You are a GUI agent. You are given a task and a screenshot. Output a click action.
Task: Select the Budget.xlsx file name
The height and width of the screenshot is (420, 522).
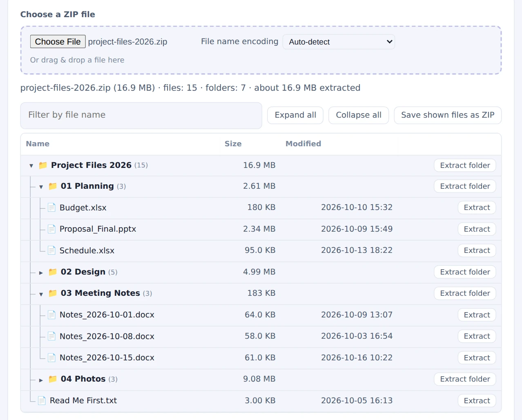83,208
